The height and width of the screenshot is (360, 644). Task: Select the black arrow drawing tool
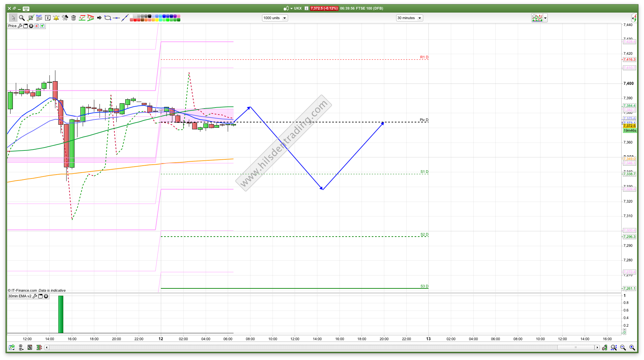click(x=99, y=18)
